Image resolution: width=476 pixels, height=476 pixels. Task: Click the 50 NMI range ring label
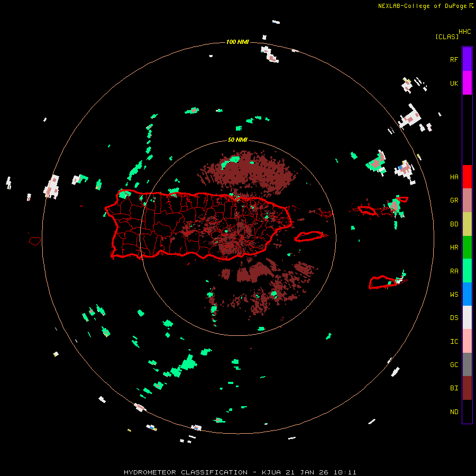click(237, 140)
